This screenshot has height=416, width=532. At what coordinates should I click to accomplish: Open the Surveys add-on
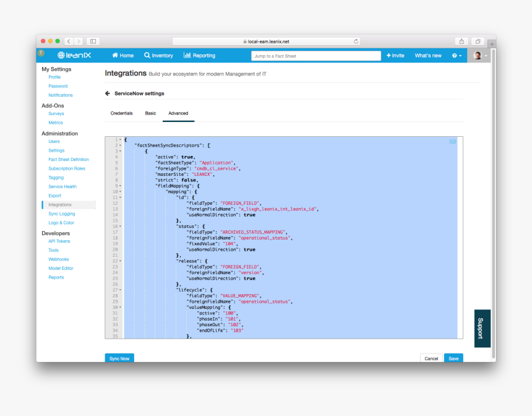56,114
